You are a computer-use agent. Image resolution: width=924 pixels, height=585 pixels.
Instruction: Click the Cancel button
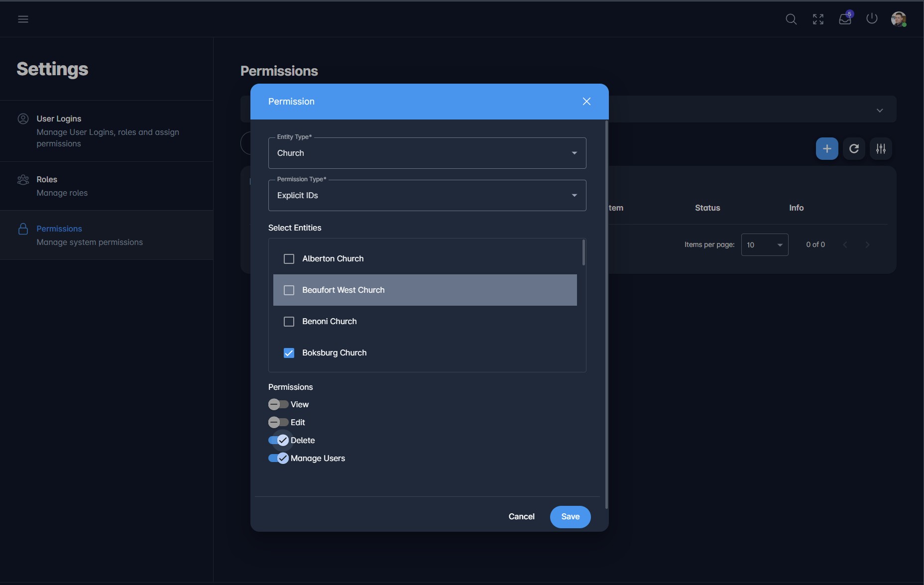[x=521, y=517]
